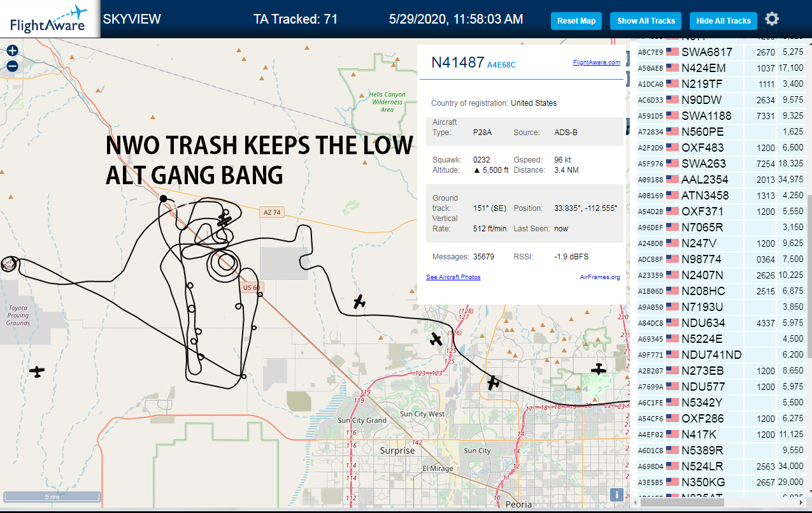Click the Sun City Grand map label
Viewport: 812px width, 513px height.
point(362,421)
